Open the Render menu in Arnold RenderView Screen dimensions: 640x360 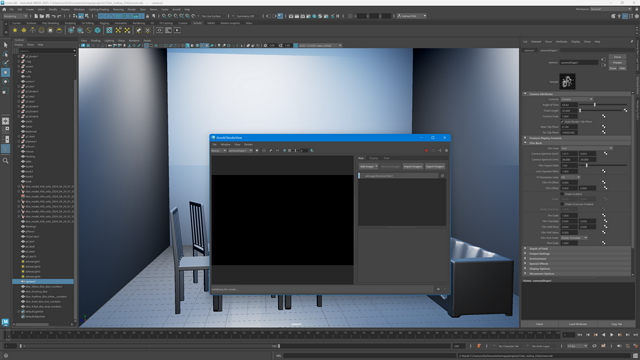pyautogui.click(x=248, y=144)
